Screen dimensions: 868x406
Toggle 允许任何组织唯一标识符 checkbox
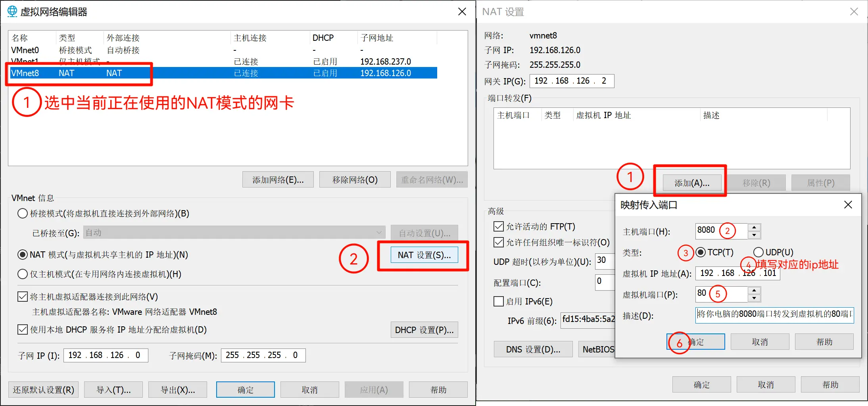coord(499,242)
